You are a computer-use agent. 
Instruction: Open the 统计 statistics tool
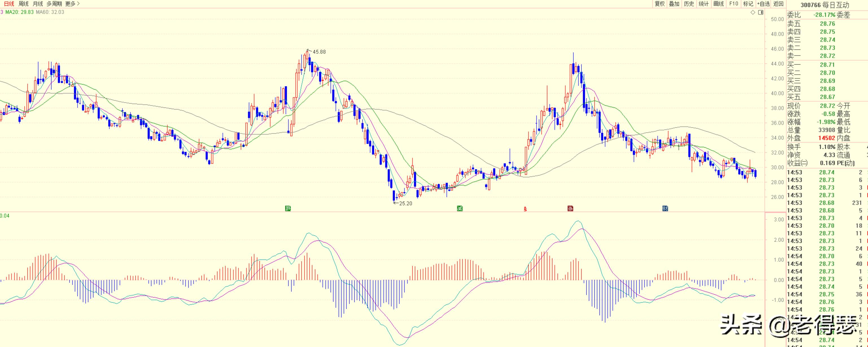point(703,4)
